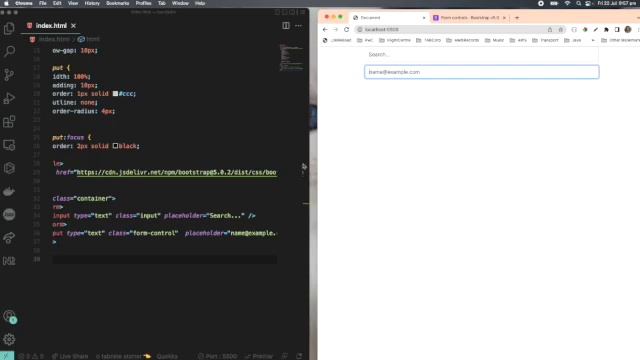
Task: Open the Bookmarks menu in menu bar
Action: pos(118,3)
